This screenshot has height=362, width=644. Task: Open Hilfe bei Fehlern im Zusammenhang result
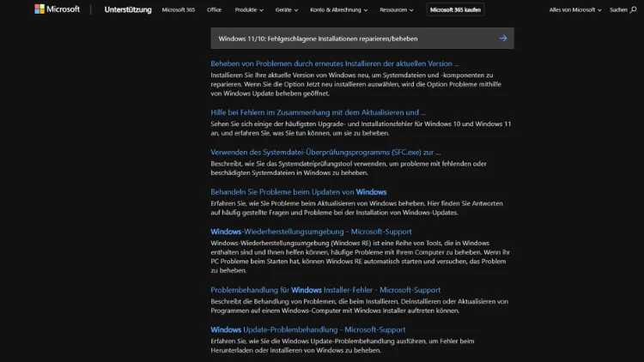[318, 112]
